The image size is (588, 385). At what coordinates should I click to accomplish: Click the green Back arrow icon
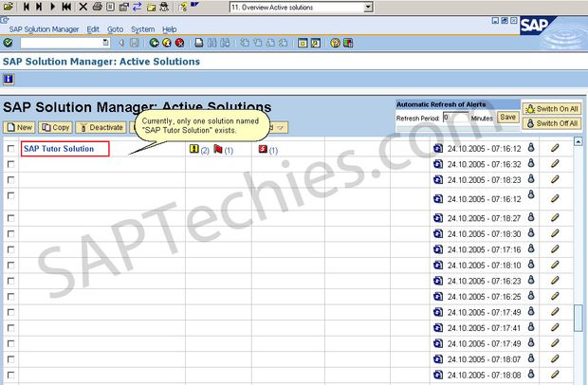(x=154, y=43)
